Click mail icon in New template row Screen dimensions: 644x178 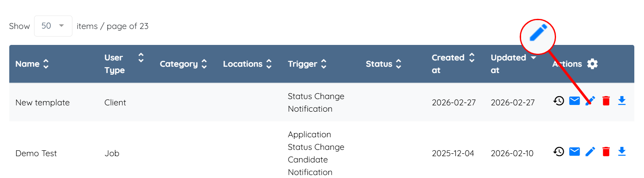pos(575,101)
